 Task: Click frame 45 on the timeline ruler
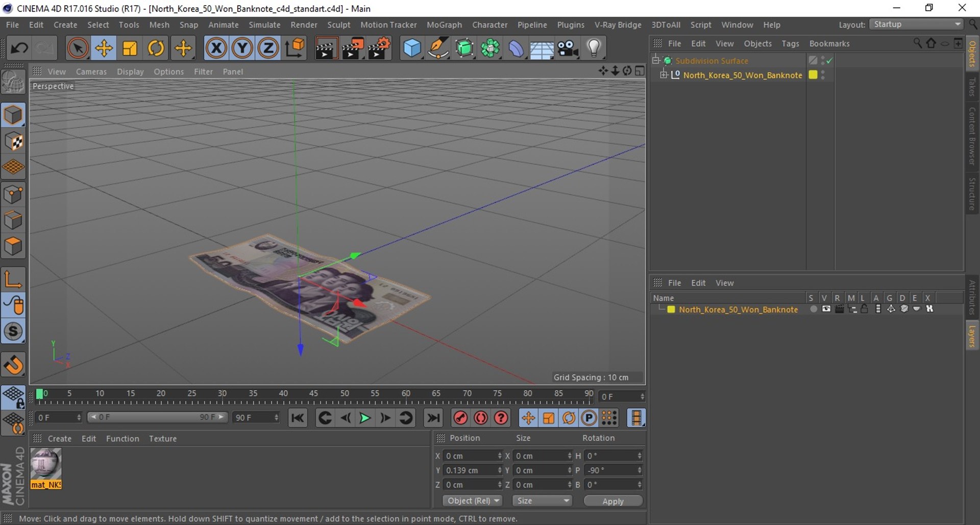click(x=313, y=394)
